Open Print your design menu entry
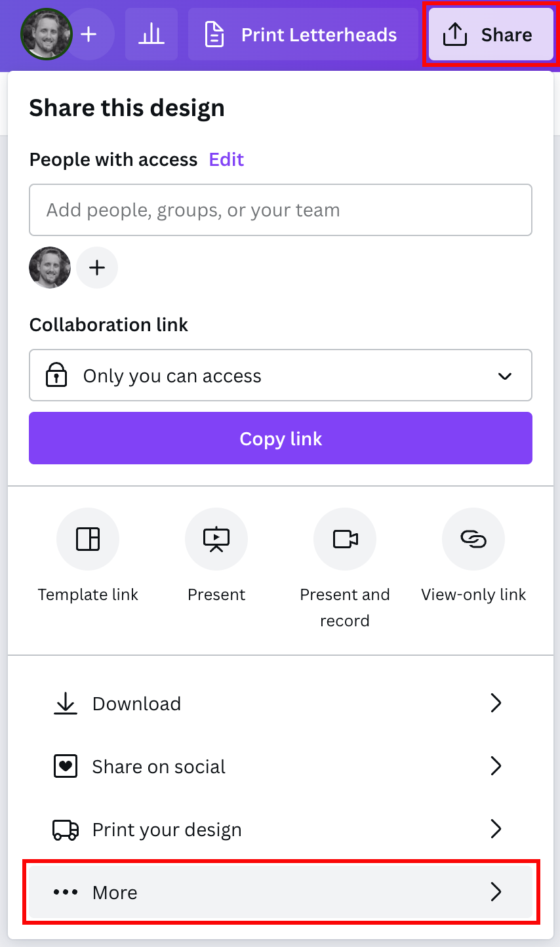Image resolution: width=560 pixels, height=947 pixels. click(281, 830)
